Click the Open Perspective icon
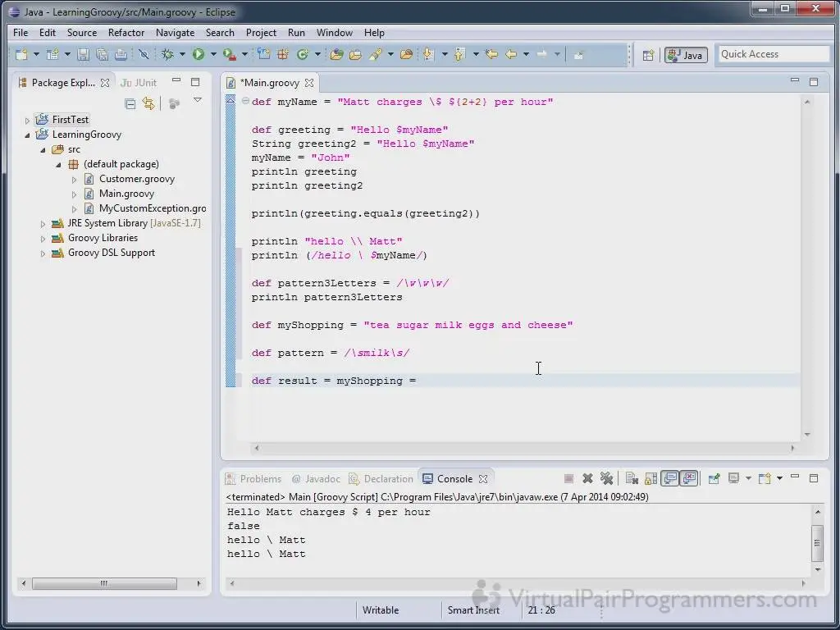 (x=648, y=55)
